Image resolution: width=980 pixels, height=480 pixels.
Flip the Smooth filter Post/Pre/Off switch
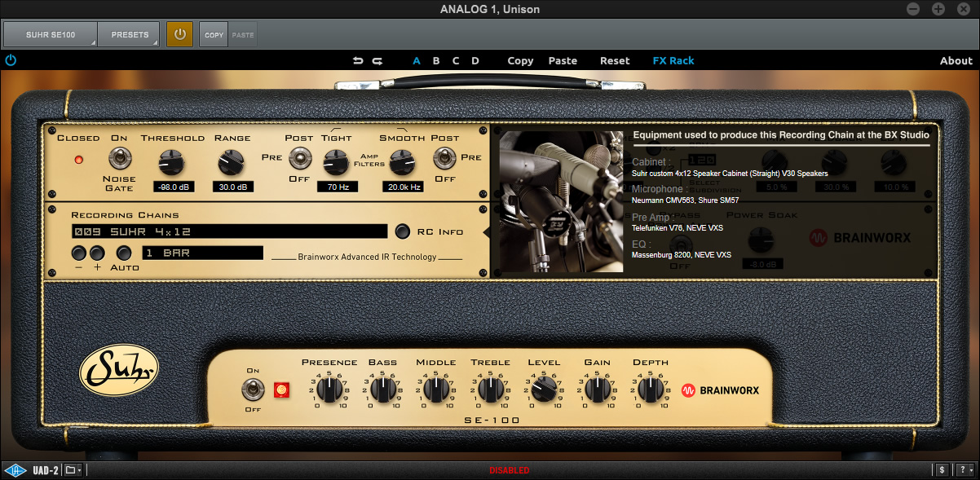click(x=444, y=157)
